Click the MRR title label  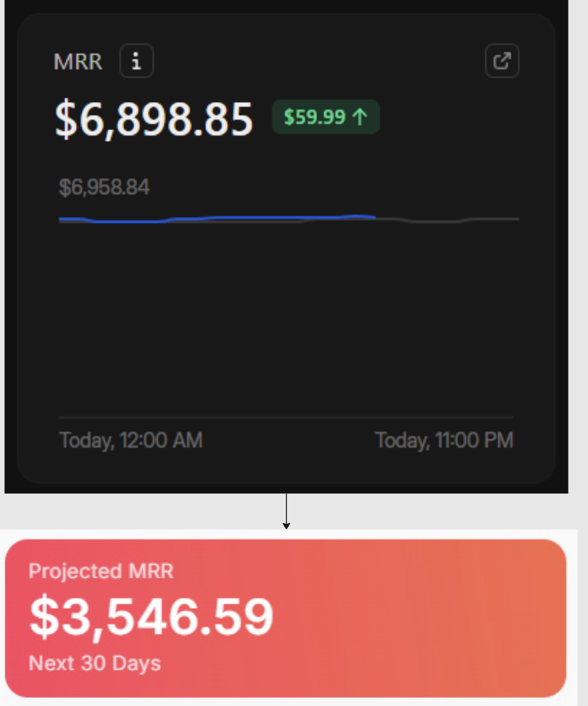coord(78,62)
